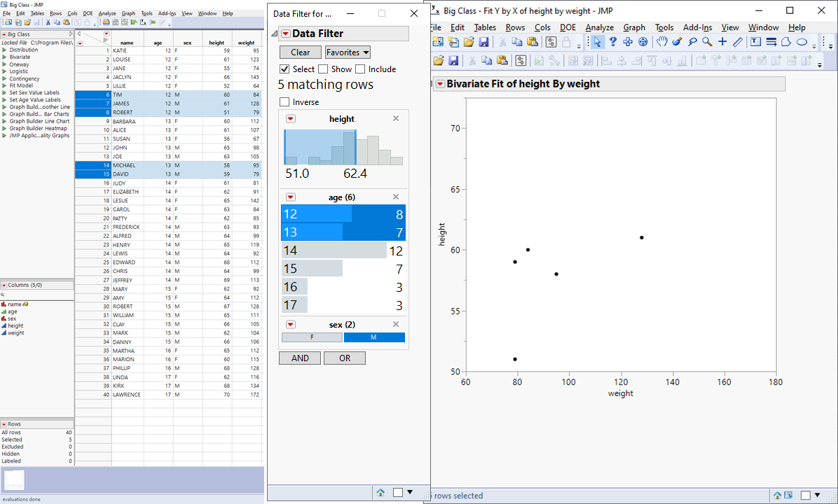Select the Crosshairs tool
This screenshot has height=504, width=838.
pyautogui.click(x=722, y=41)
